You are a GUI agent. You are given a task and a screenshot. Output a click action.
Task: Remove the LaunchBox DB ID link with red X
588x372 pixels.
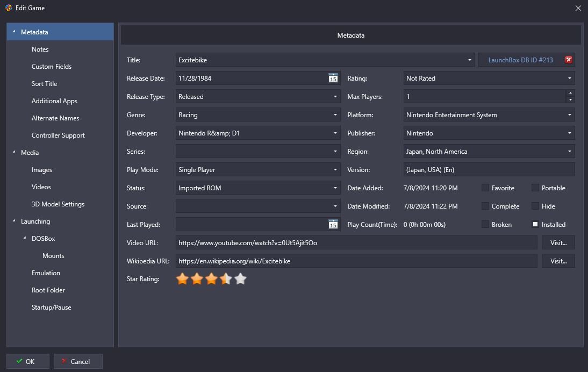(x=569, y=60)
